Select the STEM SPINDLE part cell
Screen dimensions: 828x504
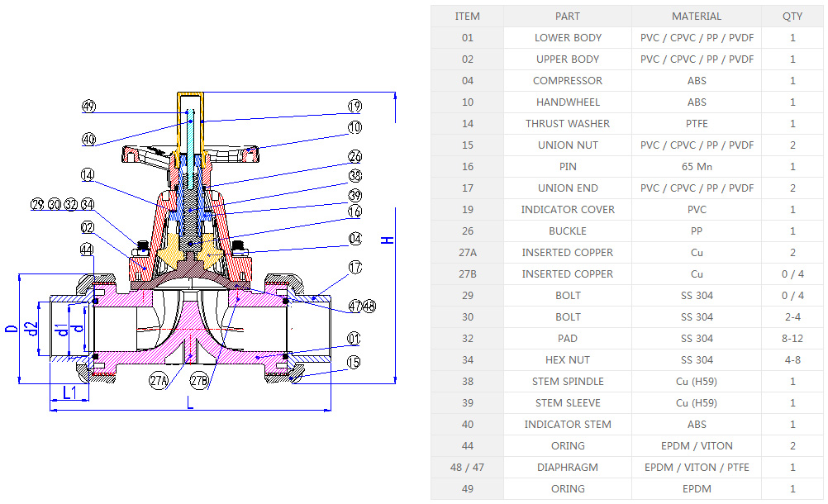[568, 381]
